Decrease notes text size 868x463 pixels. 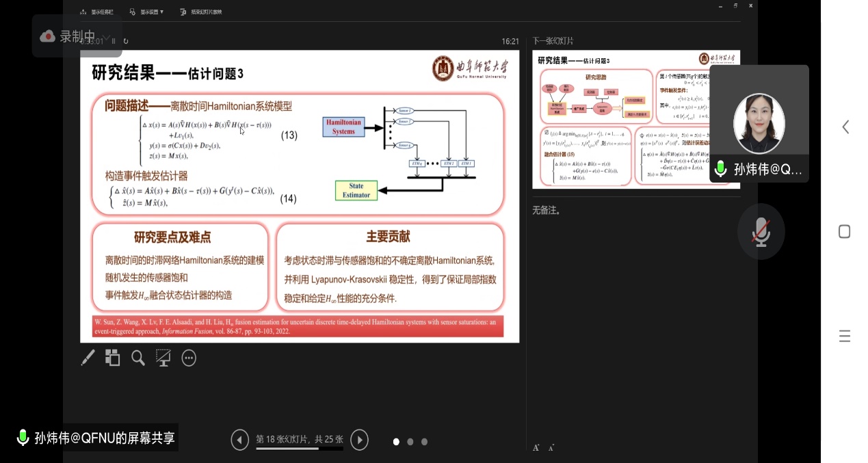[x=551, y=448]
